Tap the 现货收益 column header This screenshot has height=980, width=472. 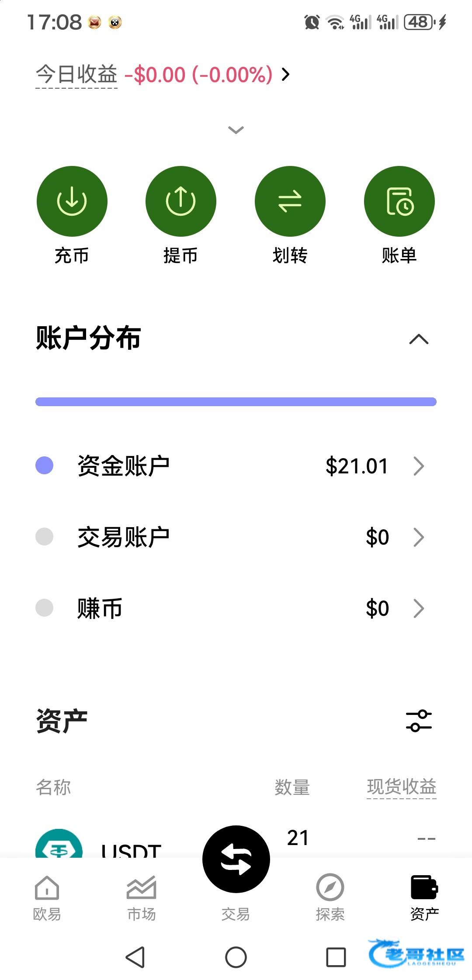pyautogui.click(x=401, y=787)
